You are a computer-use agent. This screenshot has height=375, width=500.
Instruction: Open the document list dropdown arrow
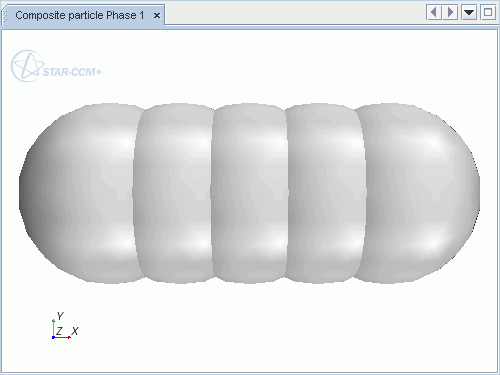[x=469, y=13]
